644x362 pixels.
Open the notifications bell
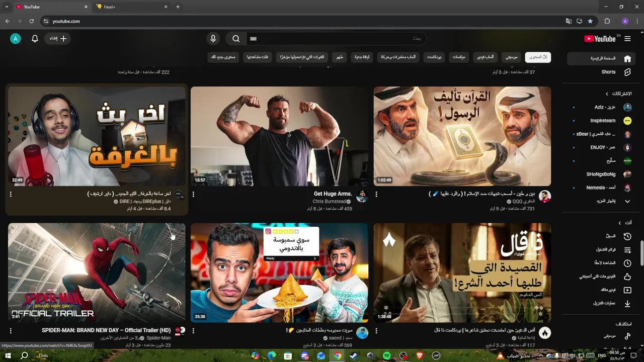35,39
